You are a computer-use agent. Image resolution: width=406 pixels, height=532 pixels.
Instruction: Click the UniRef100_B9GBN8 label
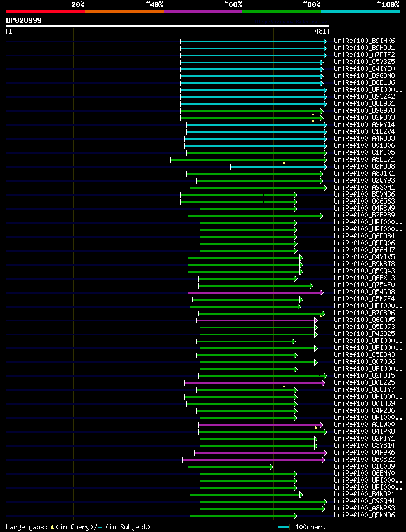coord(364,76)
